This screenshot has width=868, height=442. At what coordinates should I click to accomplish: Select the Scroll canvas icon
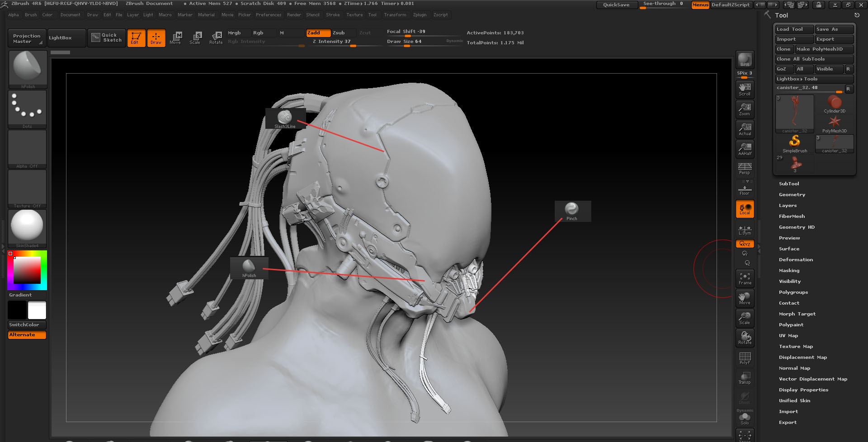tap(745, 89)
